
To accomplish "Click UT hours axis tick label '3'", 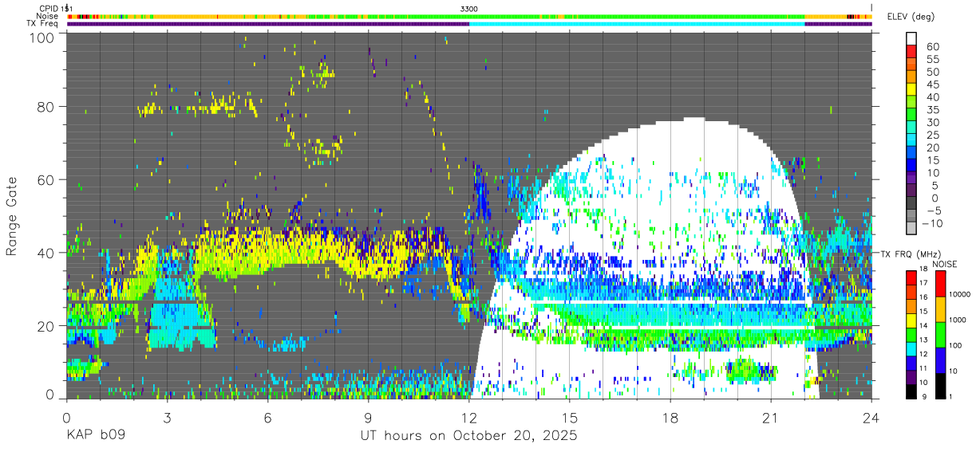I will [x=167, y=417].
